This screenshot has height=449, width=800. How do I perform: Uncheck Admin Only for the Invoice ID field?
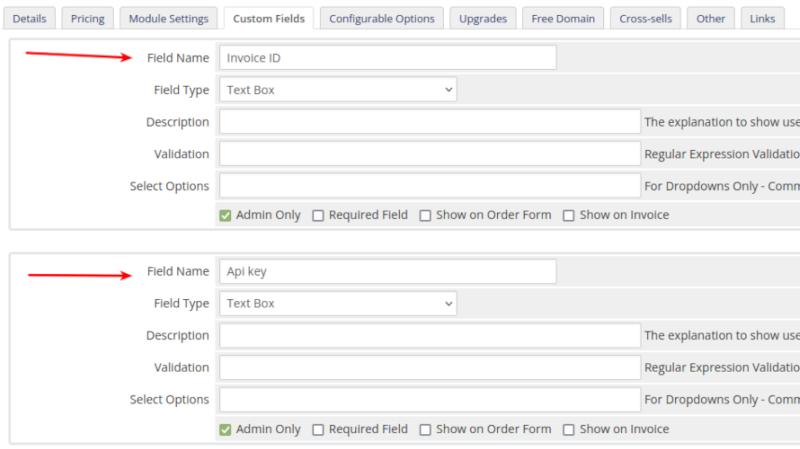[x=226, y=215]
